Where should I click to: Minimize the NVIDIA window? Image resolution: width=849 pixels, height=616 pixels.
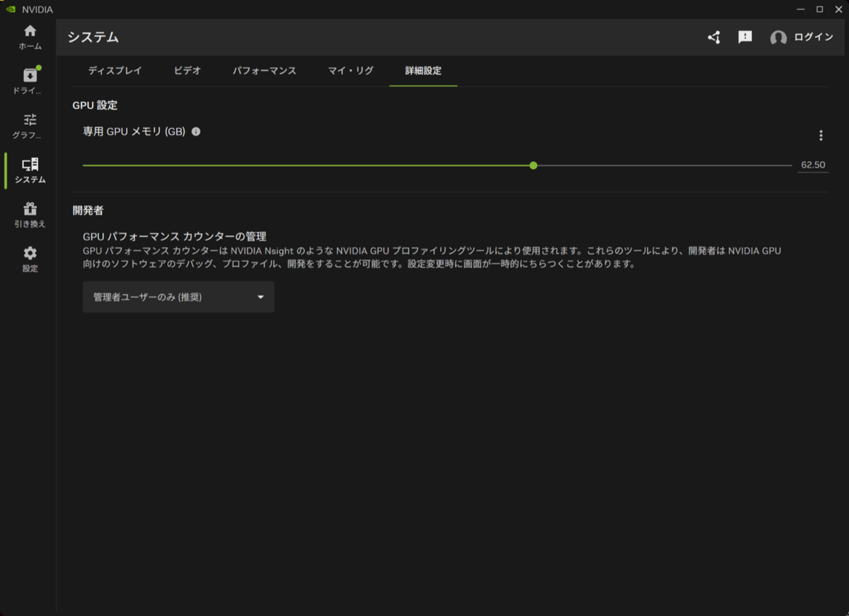tap(801, 9)
